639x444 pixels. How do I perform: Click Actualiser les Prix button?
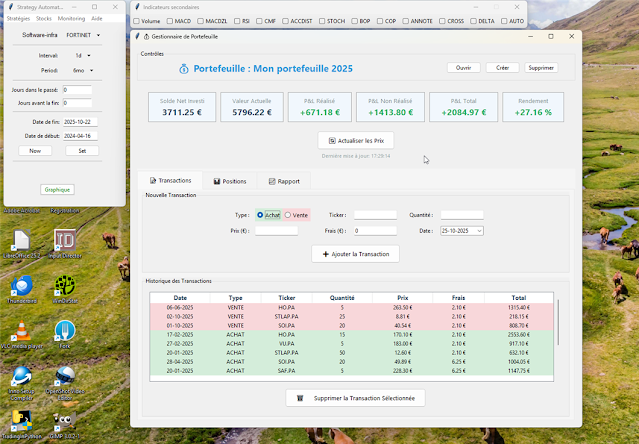(x=355, y=141)
